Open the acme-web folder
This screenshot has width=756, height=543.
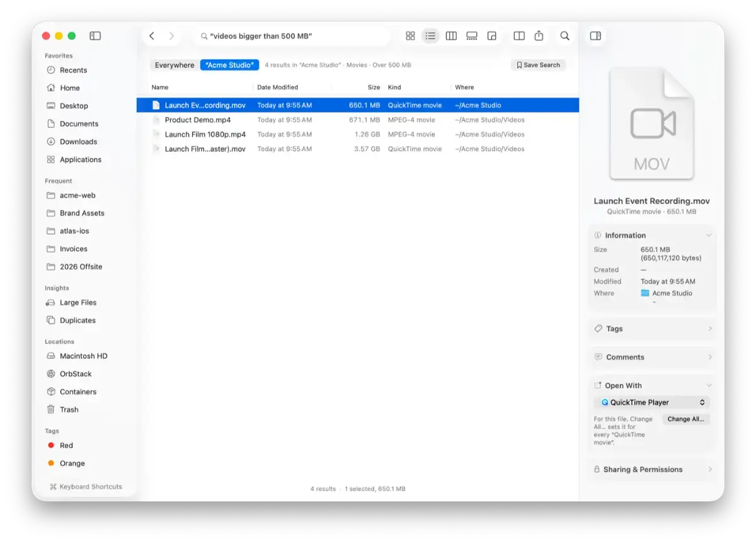(72, 195)
